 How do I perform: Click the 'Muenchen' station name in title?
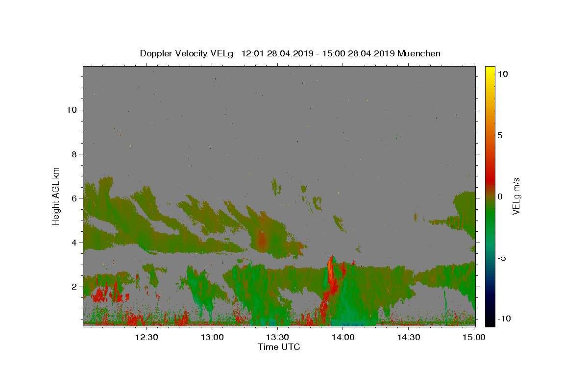(x=419, y=53)
